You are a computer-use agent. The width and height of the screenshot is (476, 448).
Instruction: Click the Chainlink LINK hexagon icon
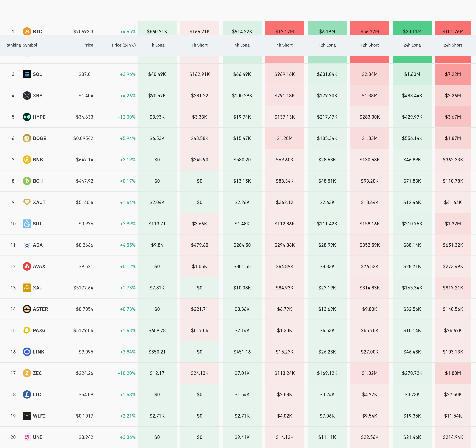click(x=27, y=352)
